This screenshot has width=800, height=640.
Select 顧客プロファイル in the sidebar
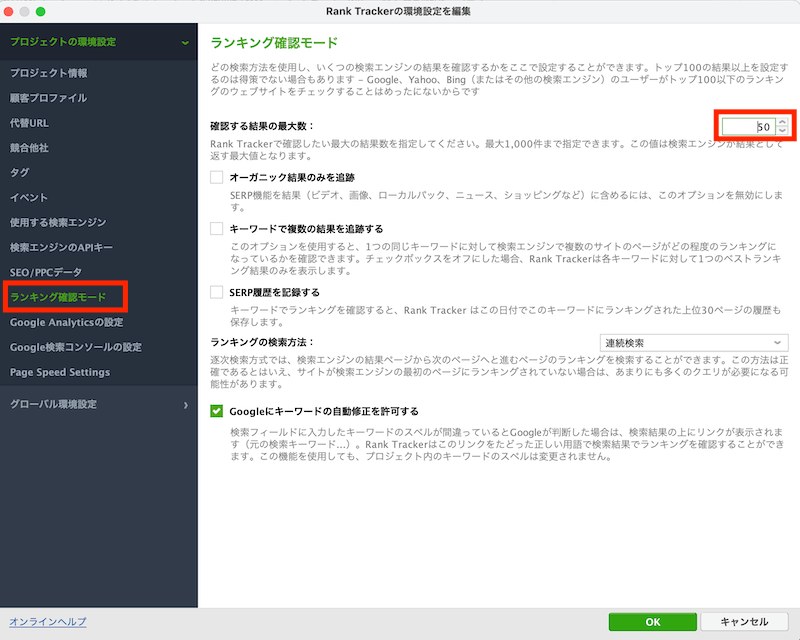click(48, 98)
